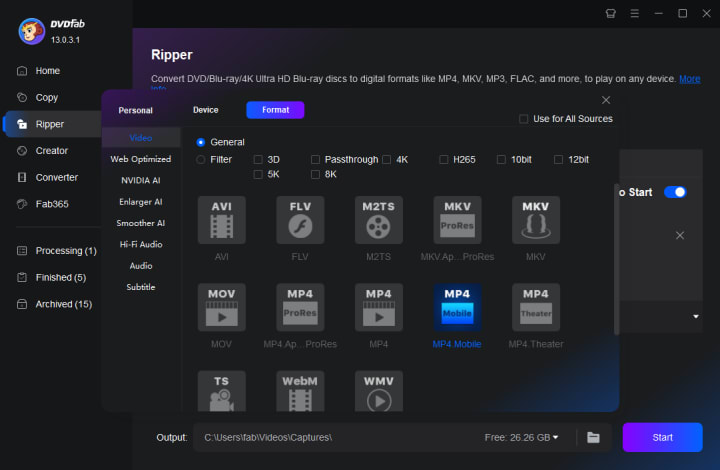Open Web Optimized category
Screen dimensions: 720x470
tap(140, 159)
